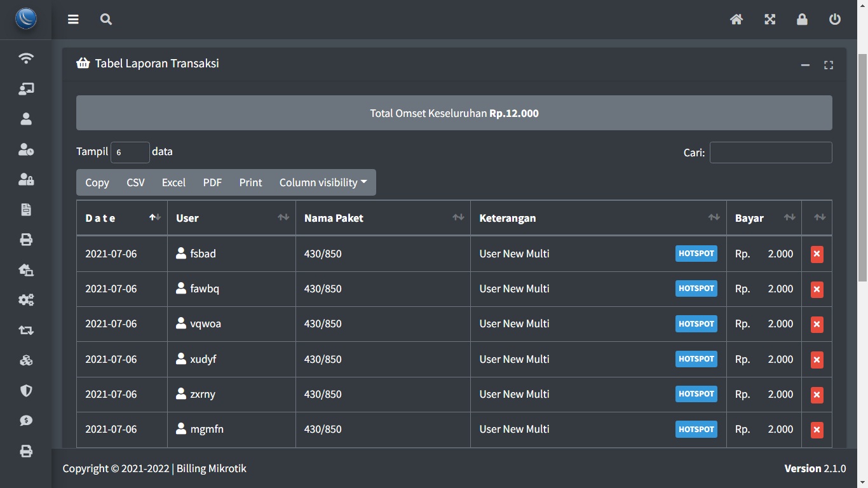This screenshot has height=488, width=868.
Task: Click the Excel export button
Action: pos(173,182)
